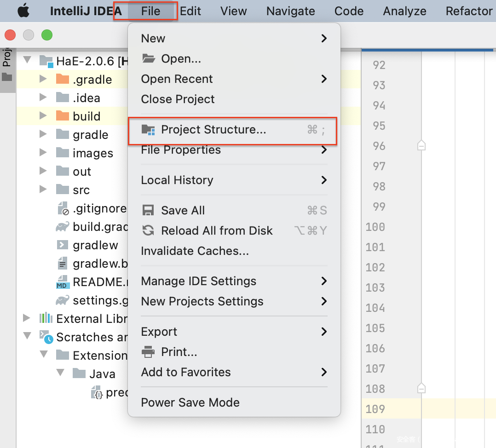496x448 pixels.
Task: Open the Apple menu
Action: click(23, 11)
